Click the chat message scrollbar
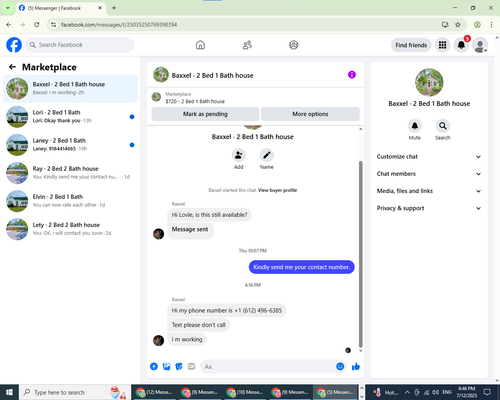Screen dimensions: 500x400 click(360, 253)
